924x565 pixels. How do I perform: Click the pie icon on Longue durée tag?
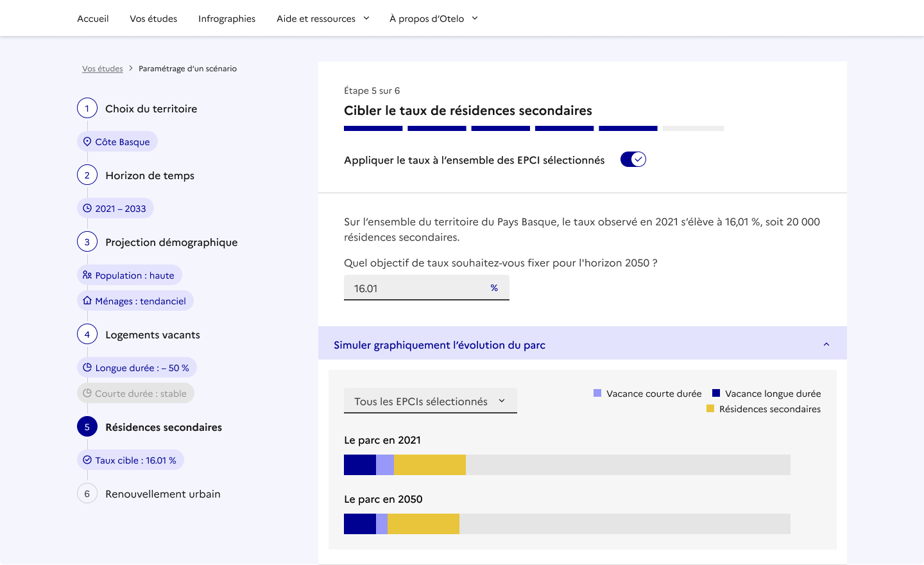tap(87, 368)
